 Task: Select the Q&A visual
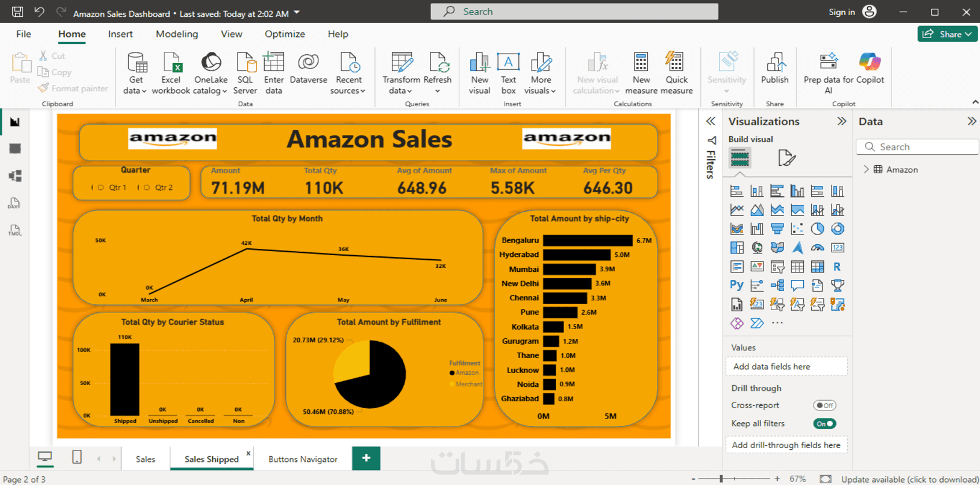[797, 285]
